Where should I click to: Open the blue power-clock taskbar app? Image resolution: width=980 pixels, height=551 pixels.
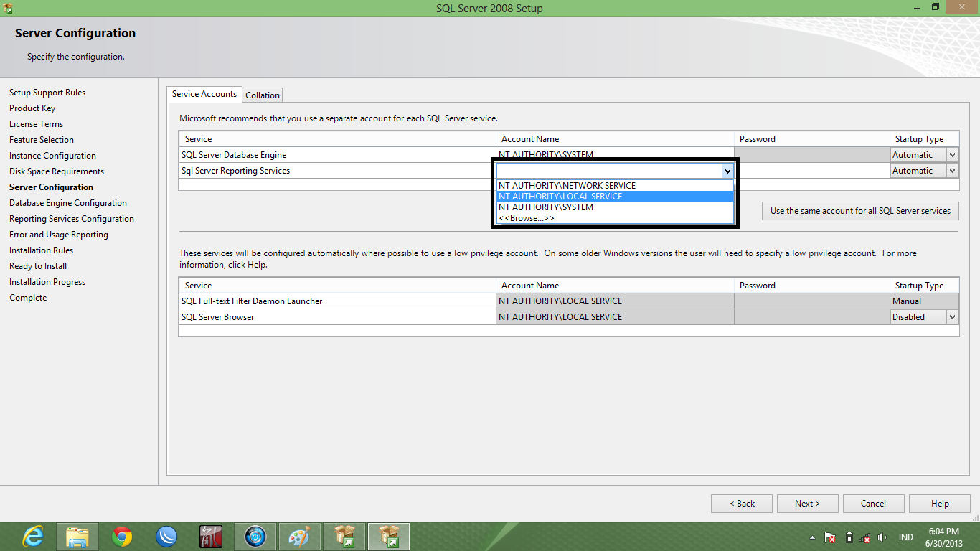255,537
